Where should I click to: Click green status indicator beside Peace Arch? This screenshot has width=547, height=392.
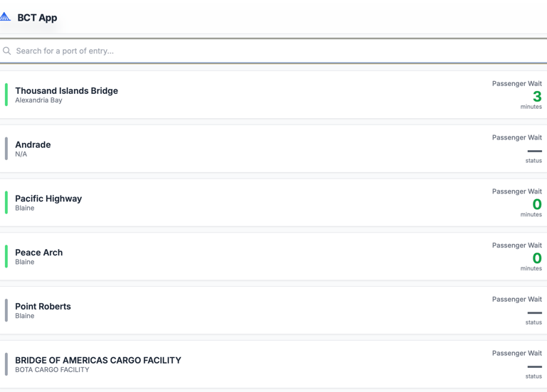(x=6, y=257)
